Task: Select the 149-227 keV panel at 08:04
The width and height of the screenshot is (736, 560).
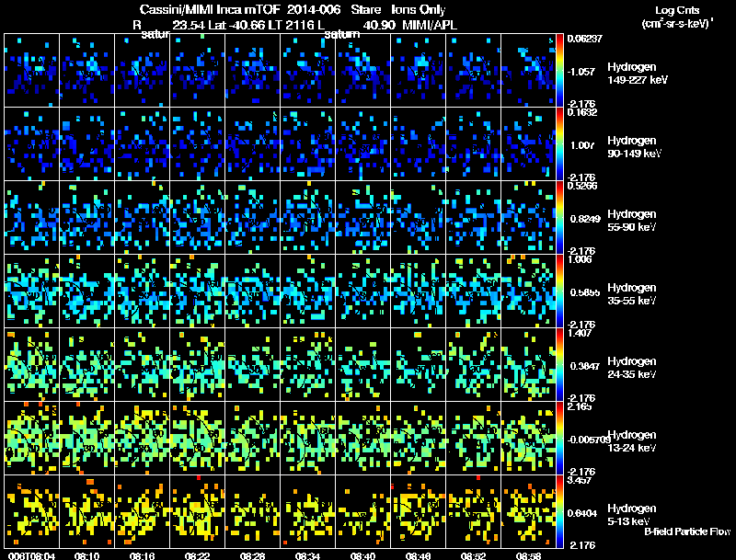Action: click(x=32, y=71)
